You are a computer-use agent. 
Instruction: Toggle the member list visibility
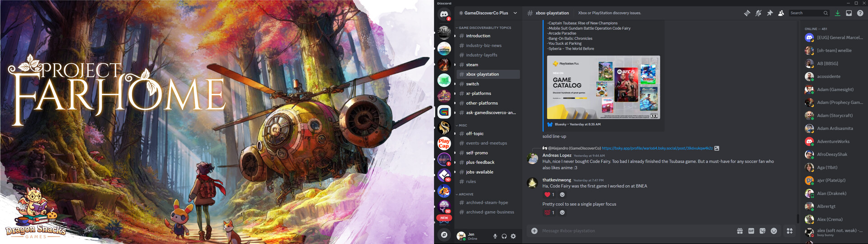click(x=781, y=13)
